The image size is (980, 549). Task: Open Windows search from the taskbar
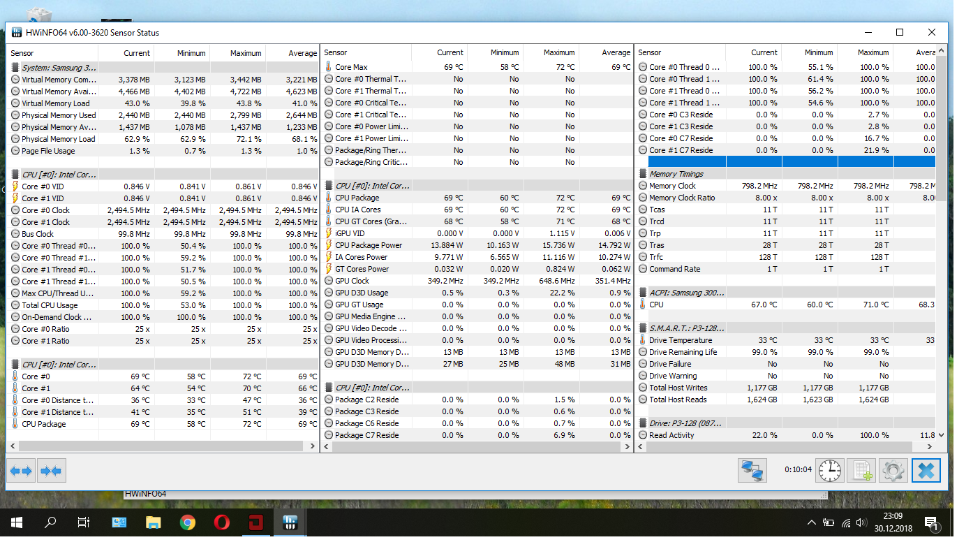click(50, 522)
